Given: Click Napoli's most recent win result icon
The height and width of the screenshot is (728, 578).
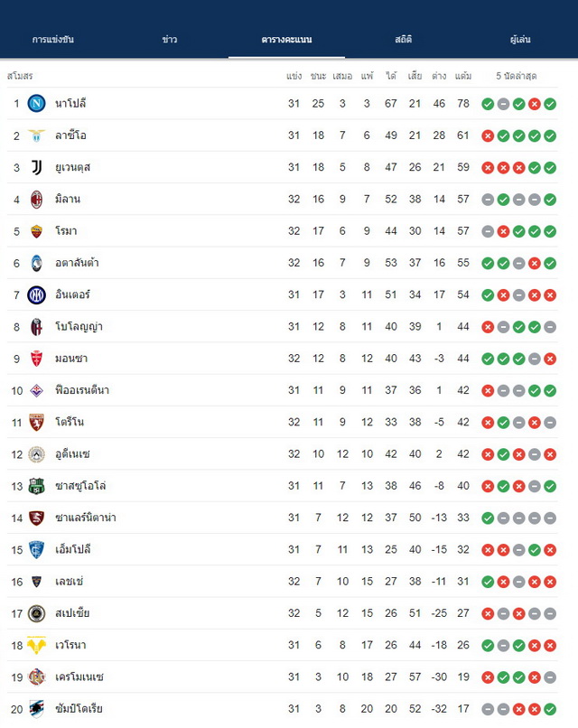Looking at the screenshot, I should (550, 104).
